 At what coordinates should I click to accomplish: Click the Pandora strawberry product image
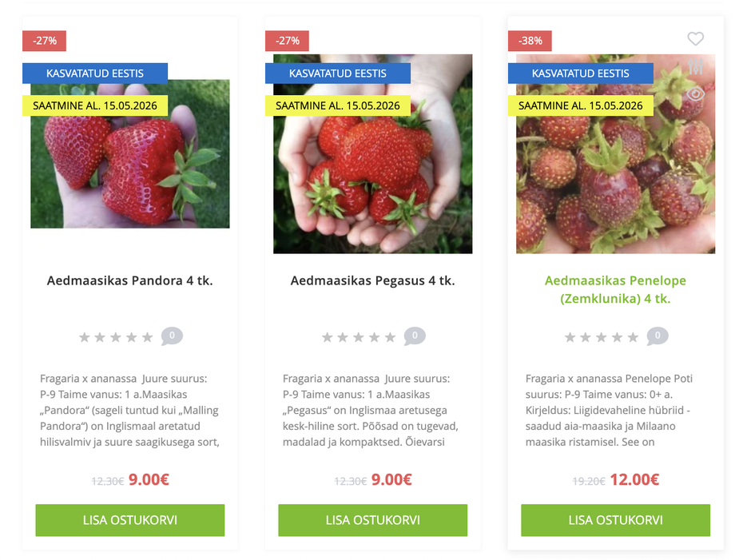tap(130, 153)
